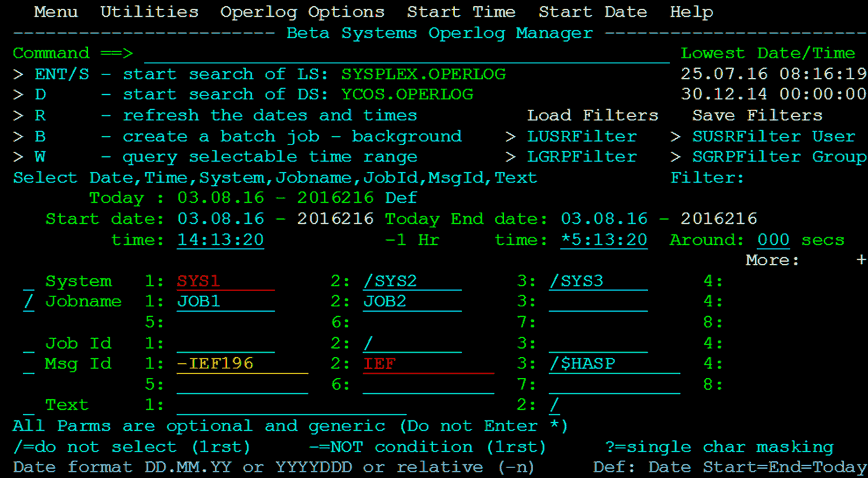Toggle the Jobname selection marker

[x=29, y=302]
